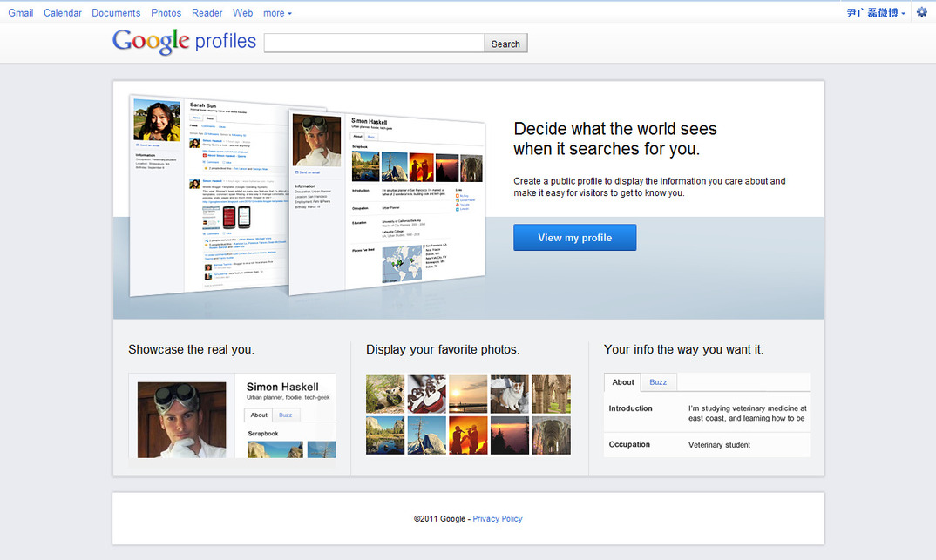Click the settings gear icon

[922, 12]
